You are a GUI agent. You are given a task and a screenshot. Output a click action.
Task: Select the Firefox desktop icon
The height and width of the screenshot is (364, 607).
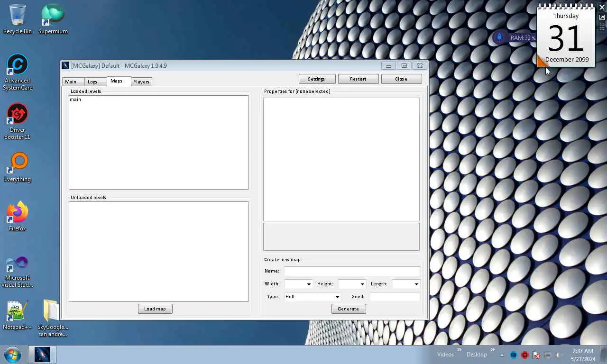(x=18, y=217)
